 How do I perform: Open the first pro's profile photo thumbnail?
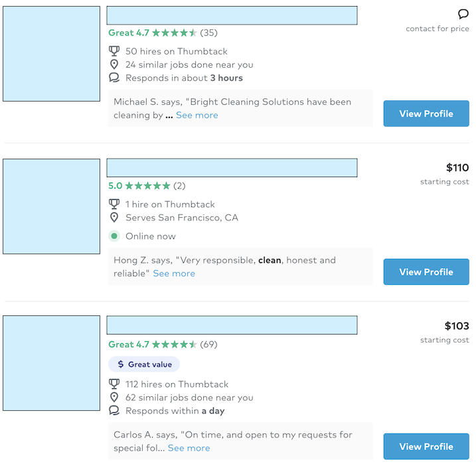coord(51,54)
